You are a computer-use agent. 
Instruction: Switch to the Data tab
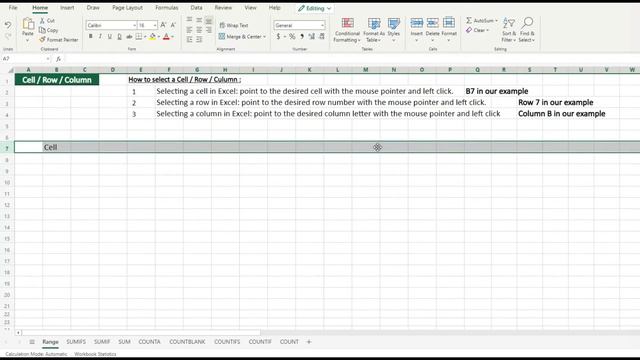click(196, 8)
